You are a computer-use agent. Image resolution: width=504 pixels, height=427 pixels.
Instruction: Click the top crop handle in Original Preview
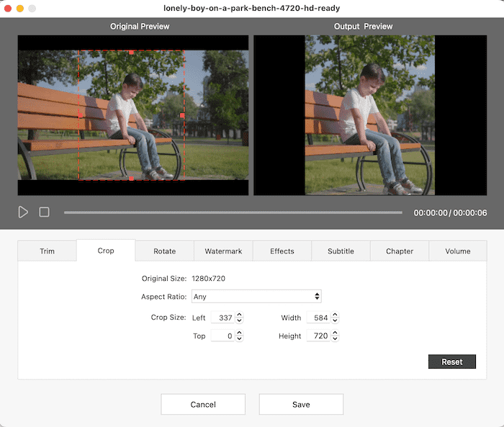click(131, 52)
